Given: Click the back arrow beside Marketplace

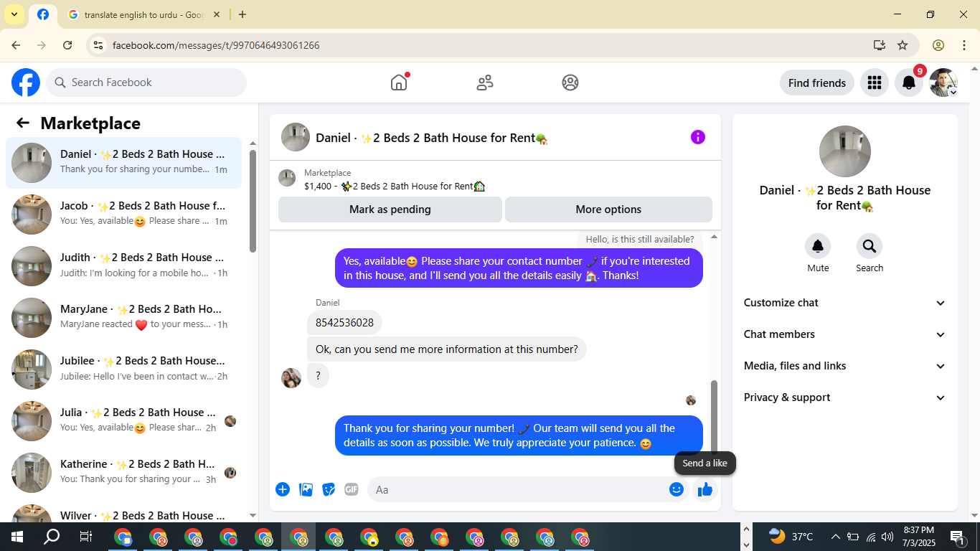Looking at the screenshot, I should 23,123.
